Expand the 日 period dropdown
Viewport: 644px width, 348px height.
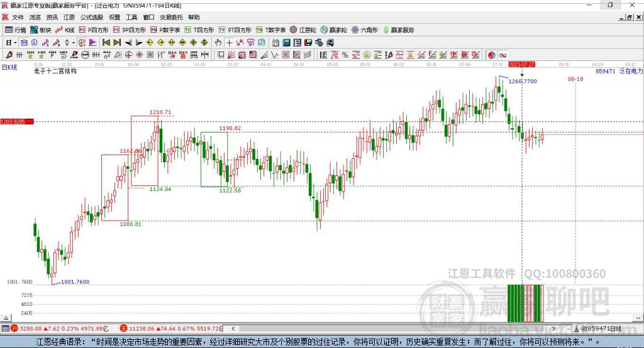pyautogui.click(x=15, y=43)
